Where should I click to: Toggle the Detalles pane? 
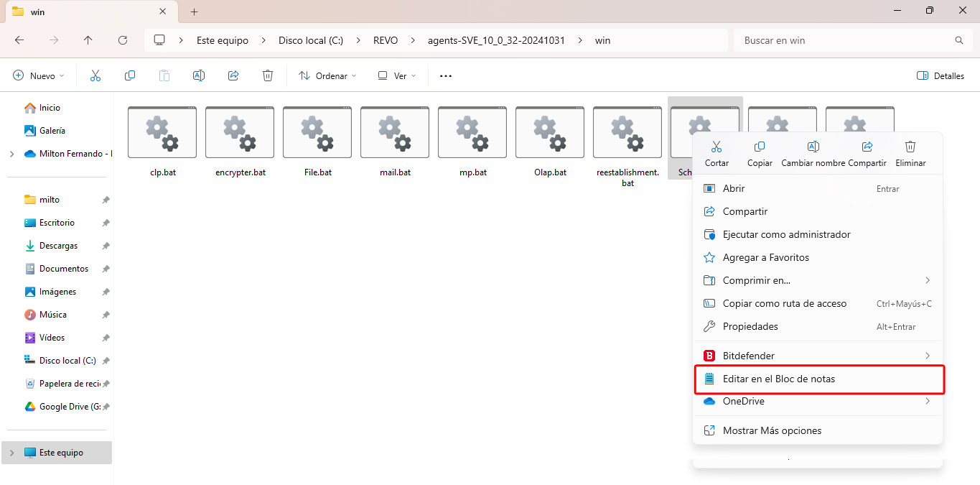[x=941, y=75]
